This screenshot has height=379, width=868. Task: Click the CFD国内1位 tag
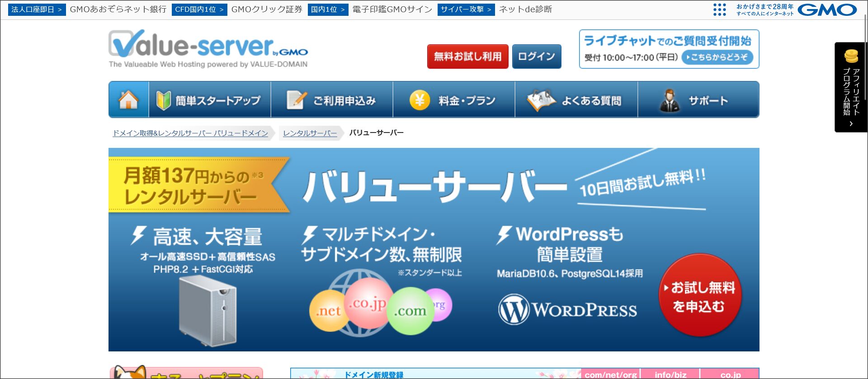(x=199, y=9)
